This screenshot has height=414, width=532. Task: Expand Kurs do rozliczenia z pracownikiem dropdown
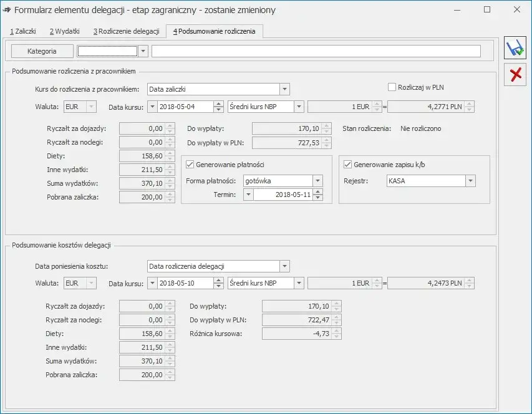point(284,89)
